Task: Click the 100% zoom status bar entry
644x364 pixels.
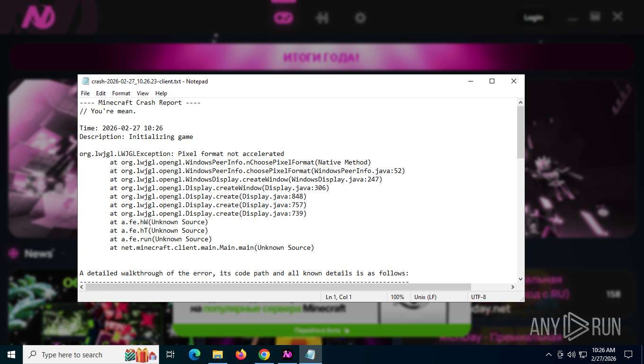Action: [x=397, y=297]
